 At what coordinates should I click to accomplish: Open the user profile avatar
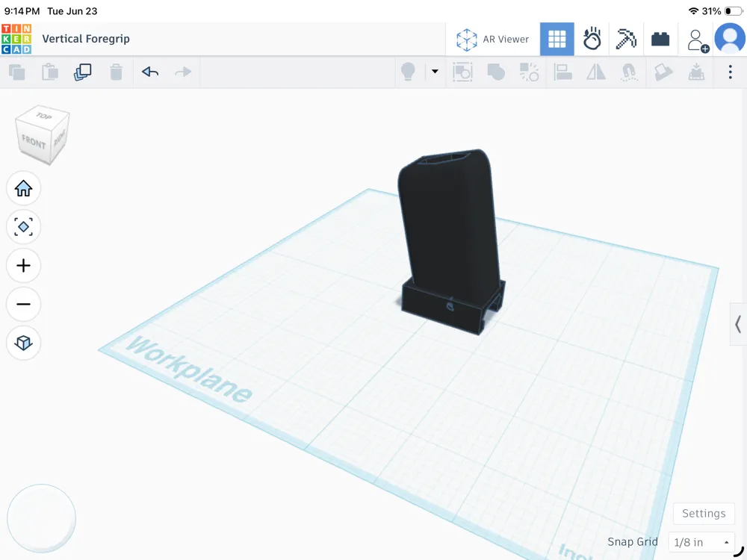click(730, 38)
